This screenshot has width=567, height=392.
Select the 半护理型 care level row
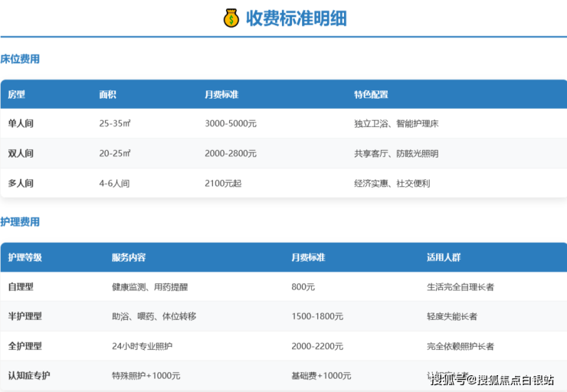coord(25,316)
